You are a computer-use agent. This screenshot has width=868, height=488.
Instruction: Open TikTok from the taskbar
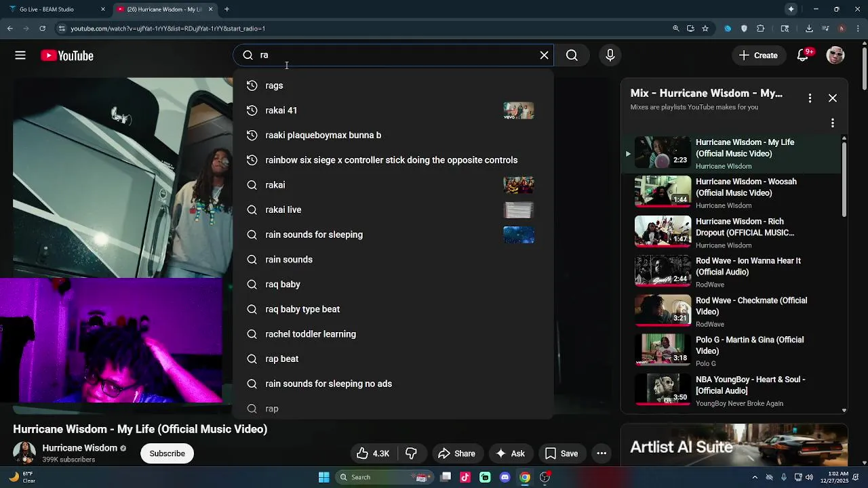point(465,477)
